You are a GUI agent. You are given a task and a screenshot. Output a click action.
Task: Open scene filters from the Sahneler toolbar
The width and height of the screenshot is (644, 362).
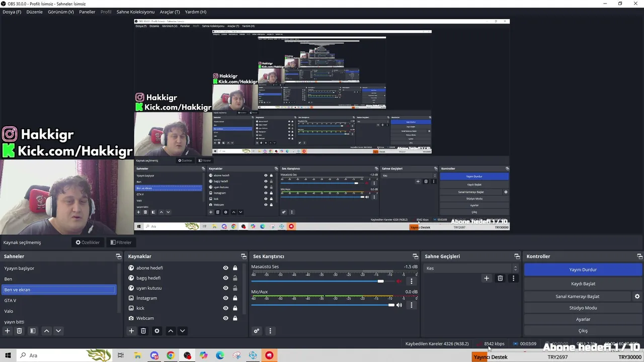click(33, 331)
